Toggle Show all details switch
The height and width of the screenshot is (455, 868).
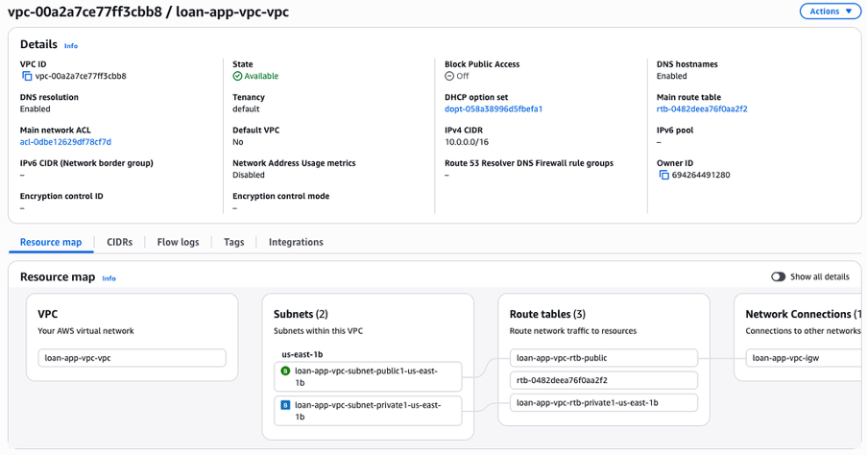coord(779,276)
